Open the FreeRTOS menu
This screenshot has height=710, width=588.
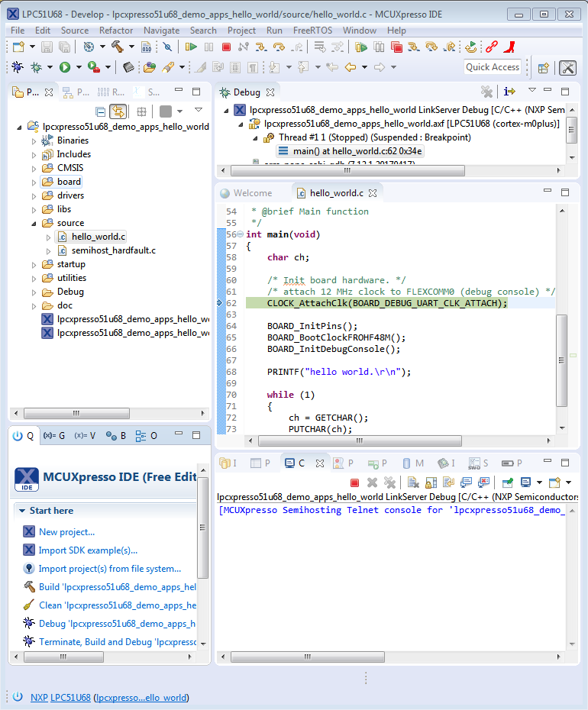[x=311, y=31]
